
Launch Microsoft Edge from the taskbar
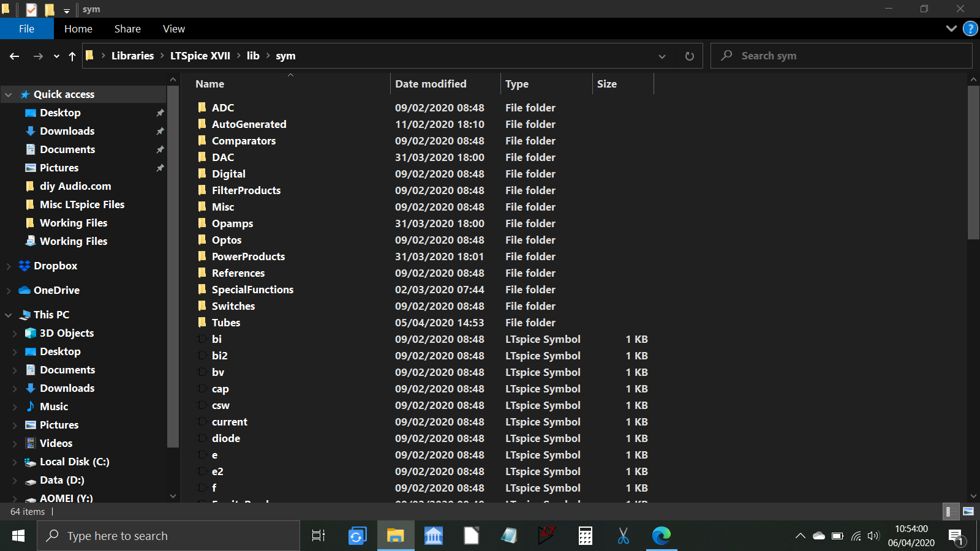point(661,536)
